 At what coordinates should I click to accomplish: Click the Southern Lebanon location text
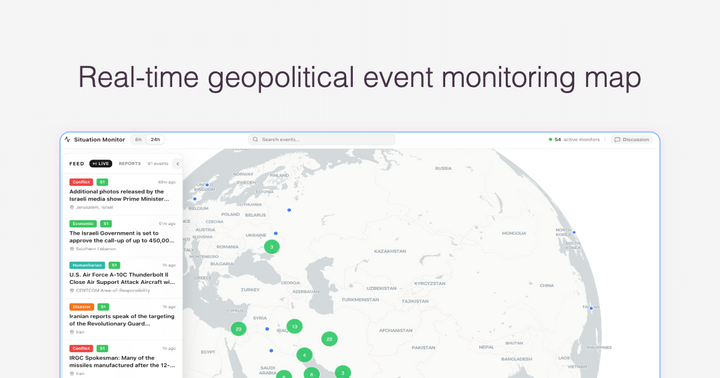point(96,249)
